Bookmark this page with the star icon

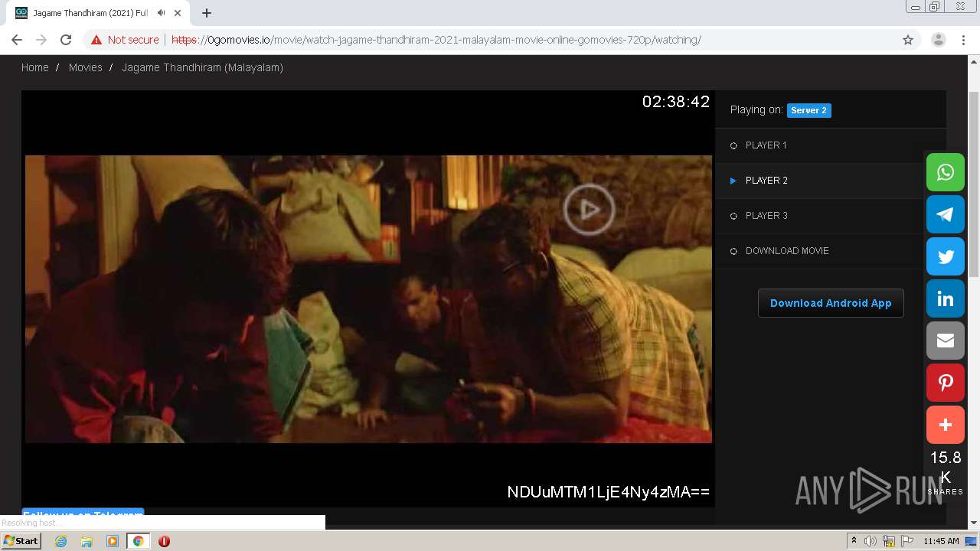pyautogui.click(x=908, y=40)
